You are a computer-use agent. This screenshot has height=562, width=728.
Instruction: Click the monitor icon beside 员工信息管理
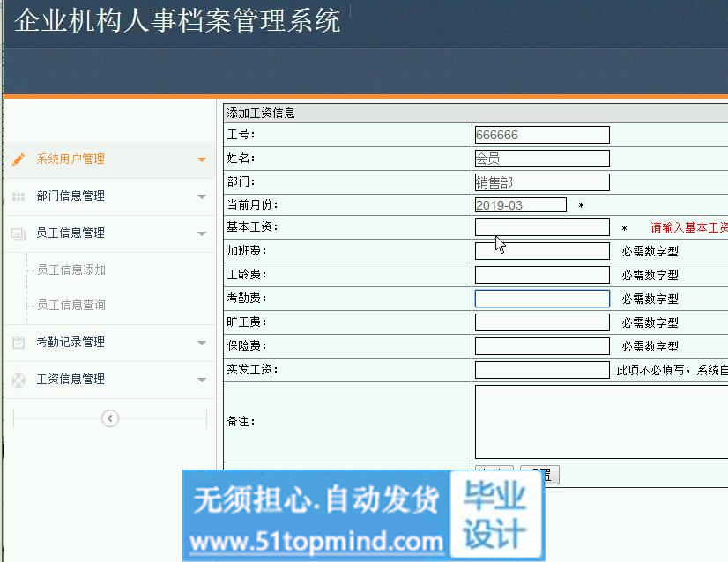19,233
